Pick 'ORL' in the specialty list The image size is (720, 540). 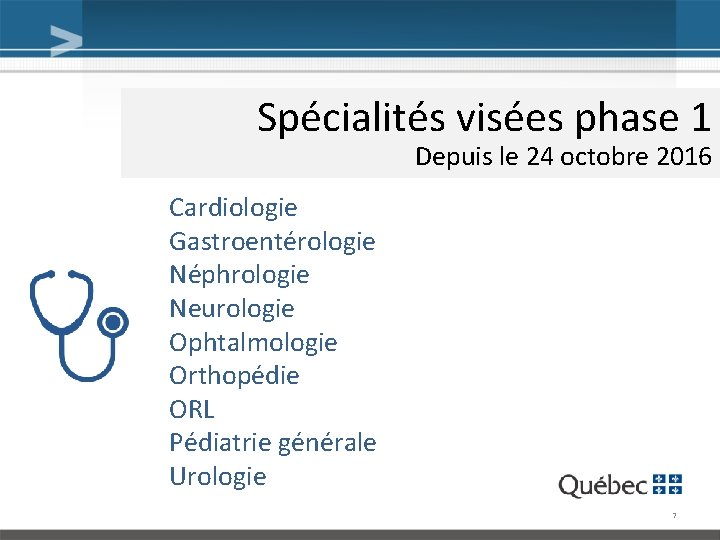point(192,409)
